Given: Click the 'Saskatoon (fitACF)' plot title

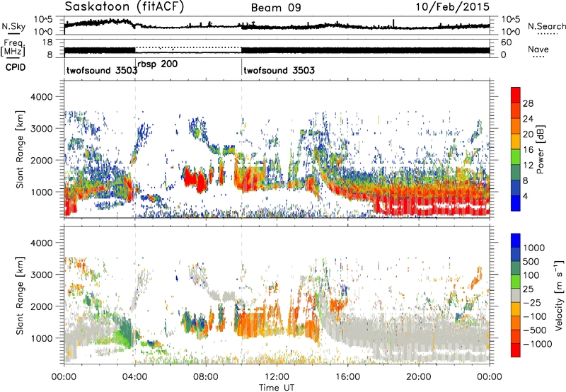Looking at the screenshot, I should (124, 7).
